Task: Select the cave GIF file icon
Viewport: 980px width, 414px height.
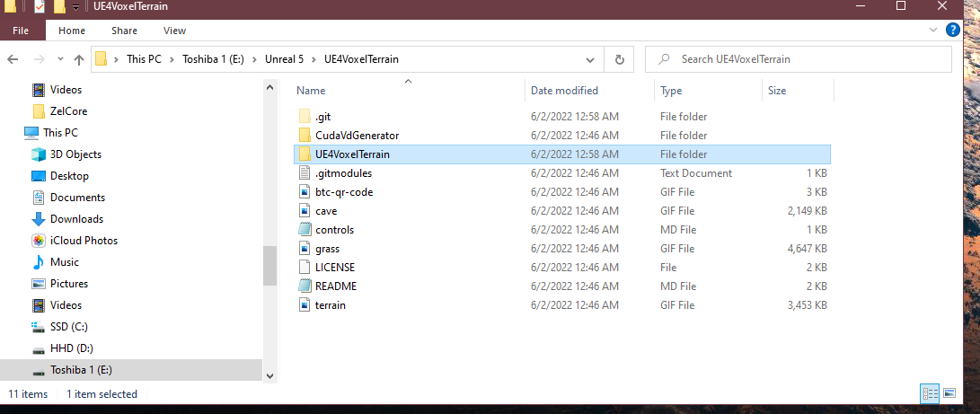Action: (305, 211)
